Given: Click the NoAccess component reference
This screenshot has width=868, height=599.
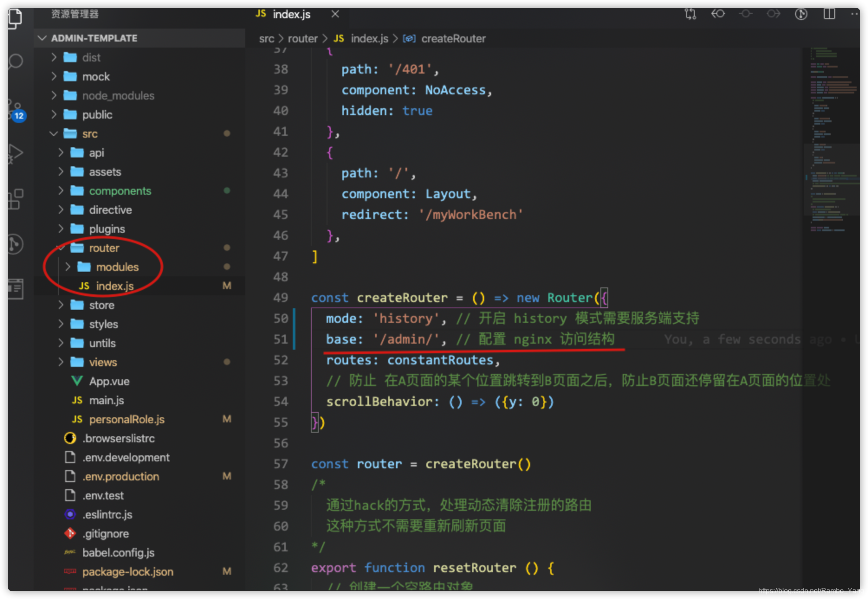Looking at the screenshot, I should pos(455,90).
